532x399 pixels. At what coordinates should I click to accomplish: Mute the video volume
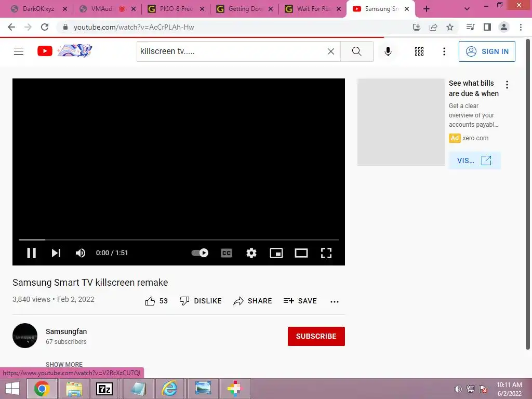81,253
